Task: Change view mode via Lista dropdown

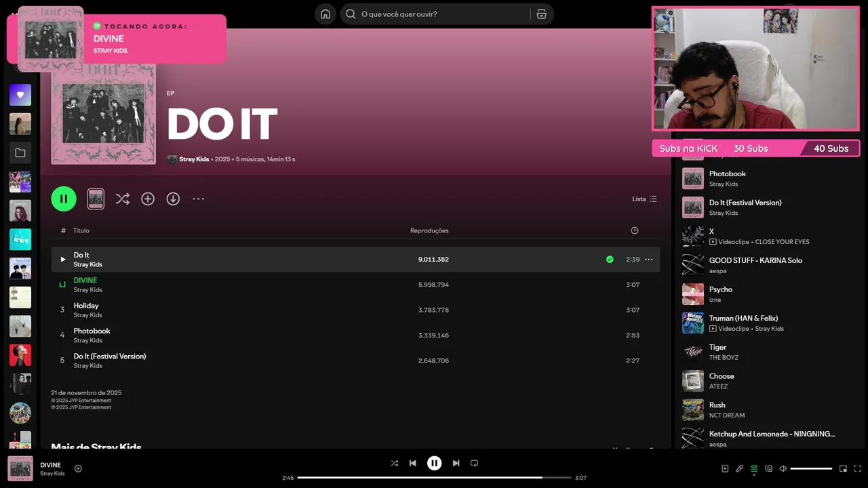Action: tap(644, 199)
